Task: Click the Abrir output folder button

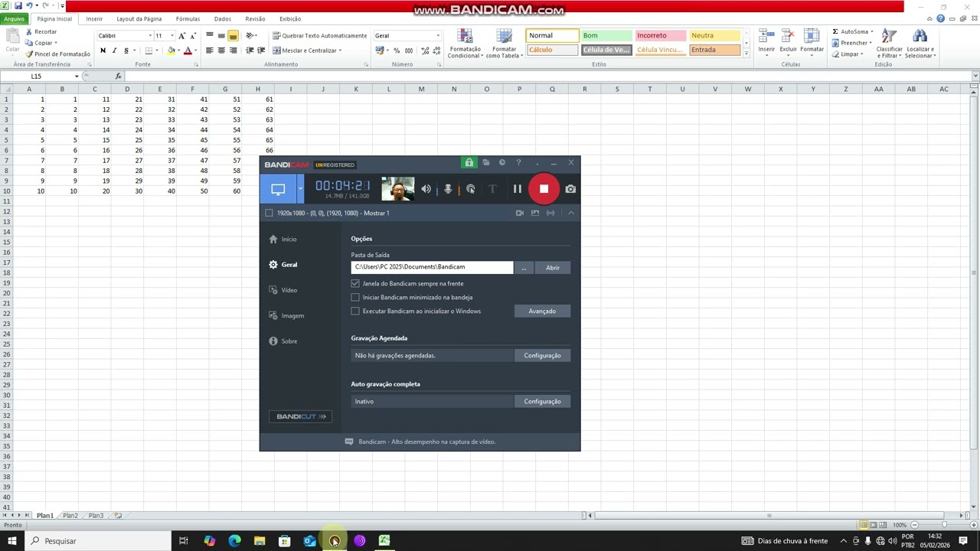Action: [553, 267]
